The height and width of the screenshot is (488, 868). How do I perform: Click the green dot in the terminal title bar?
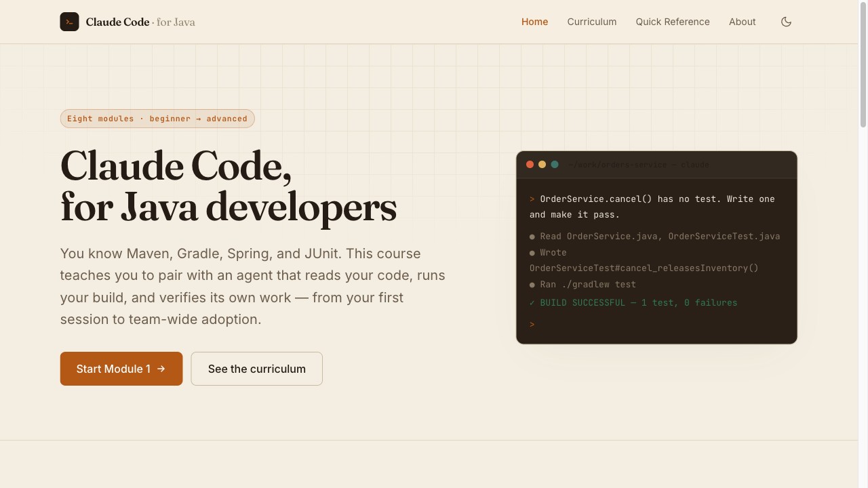[x=555, y=165]
